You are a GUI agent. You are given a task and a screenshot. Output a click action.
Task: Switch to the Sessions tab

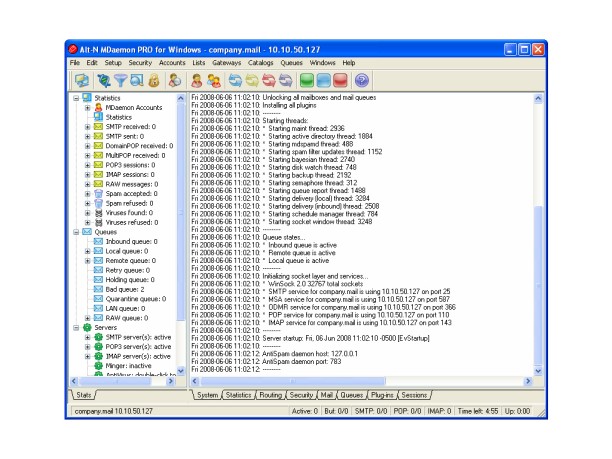pos(414,395)
